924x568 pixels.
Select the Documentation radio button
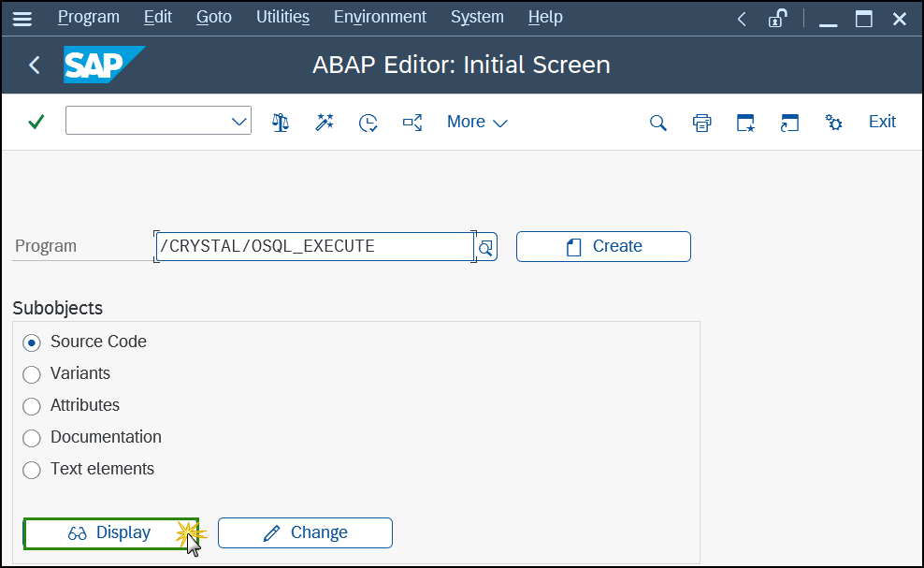pos(31,438)
